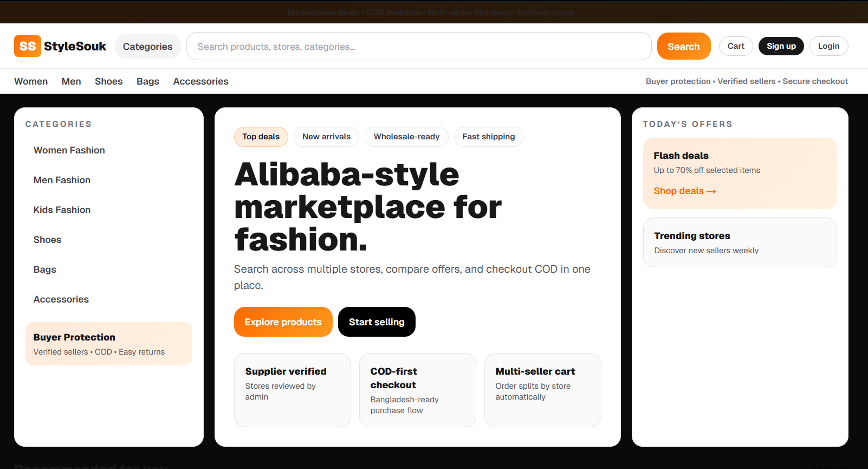The height and width of the screenshot is (469, 868).
Task: Click the 'Alibaba-style marketplace for fashion.' headline
Action: click(368, 207)
